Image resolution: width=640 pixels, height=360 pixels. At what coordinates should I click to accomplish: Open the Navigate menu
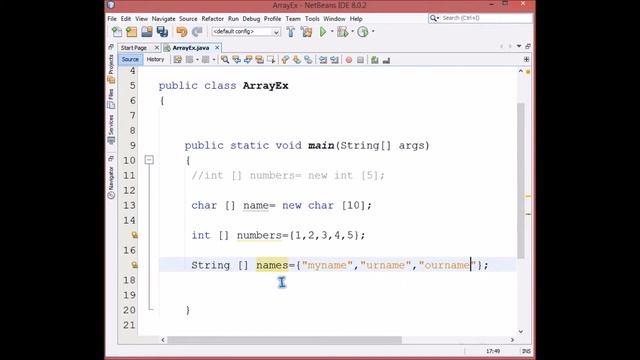[163, 19]
